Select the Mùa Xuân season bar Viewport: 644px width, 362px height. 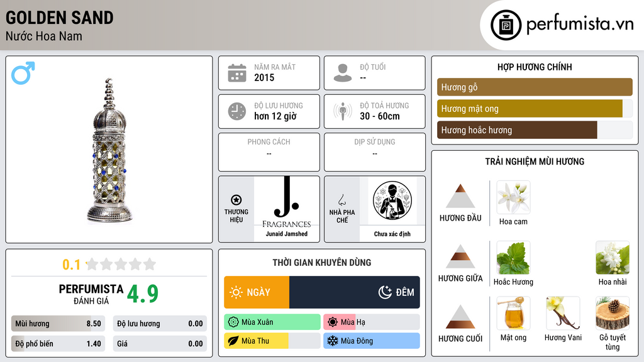272,322
